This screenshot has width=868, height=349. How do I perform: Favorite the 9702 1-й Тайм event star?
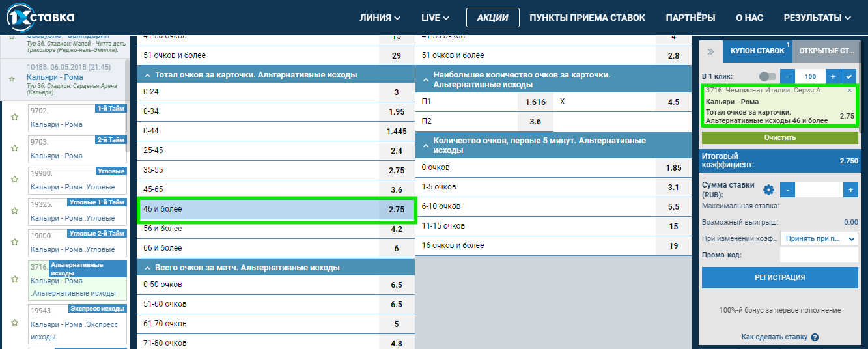(x=14, y=117)
